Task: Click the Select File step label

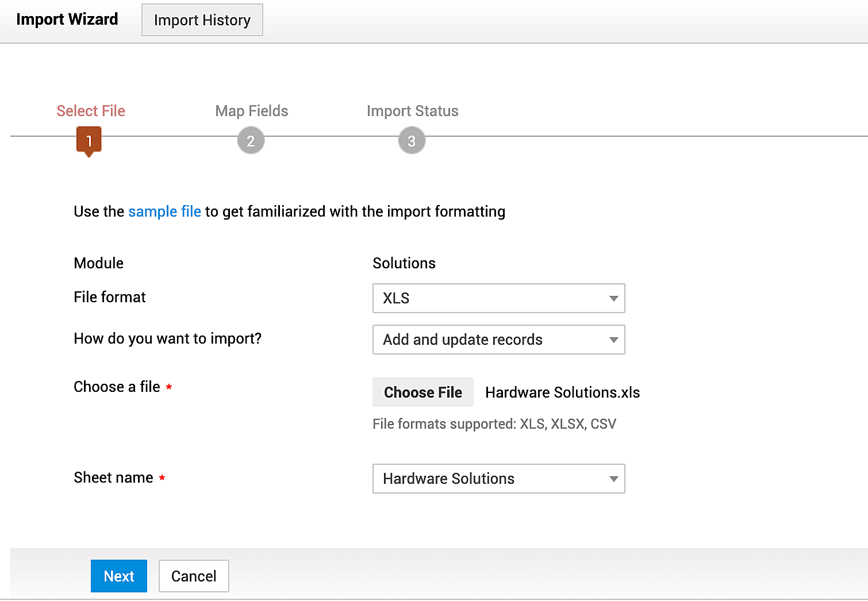Action: pyautogui.click(x=91, y=111)
